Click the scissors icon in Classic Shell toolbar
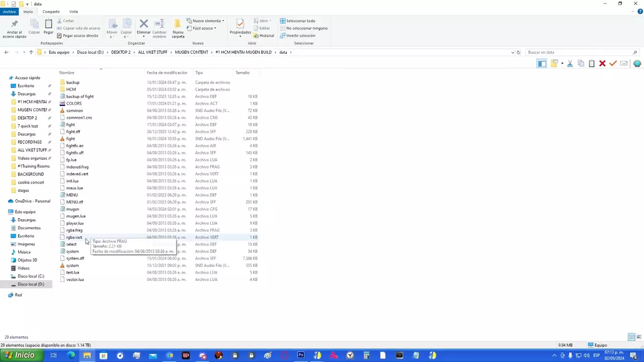 point(570,63)
